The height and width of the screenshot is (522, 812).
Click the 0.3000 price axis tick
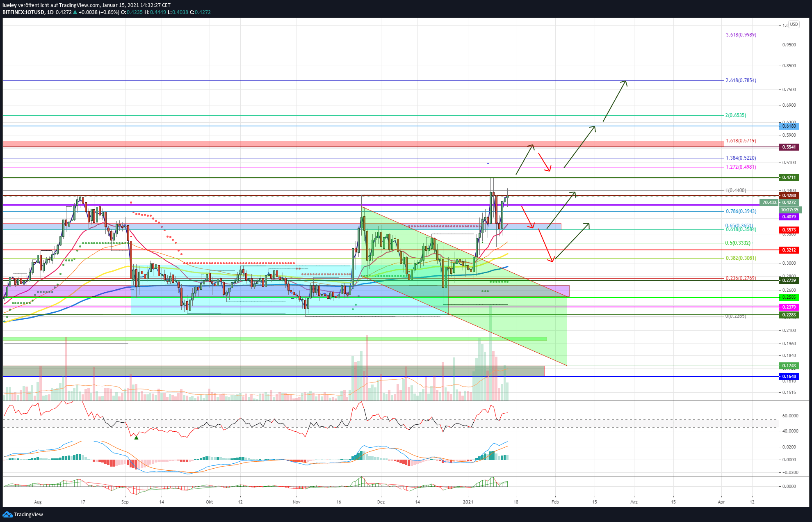pos(789,263)
